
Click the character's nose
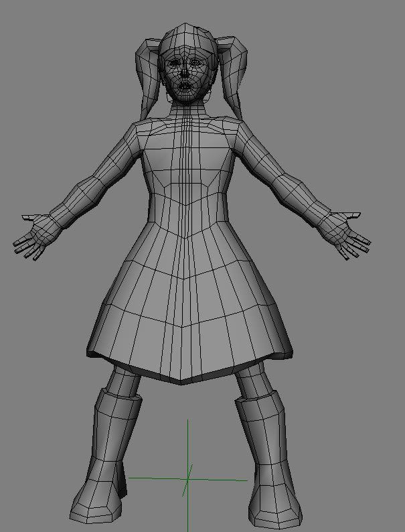183,75
